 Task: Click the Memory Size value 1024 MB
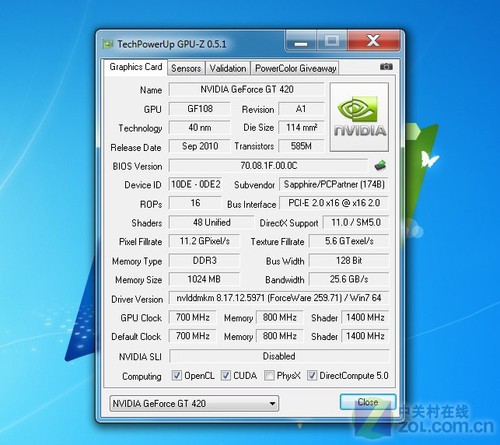click(x=204, y=279)
